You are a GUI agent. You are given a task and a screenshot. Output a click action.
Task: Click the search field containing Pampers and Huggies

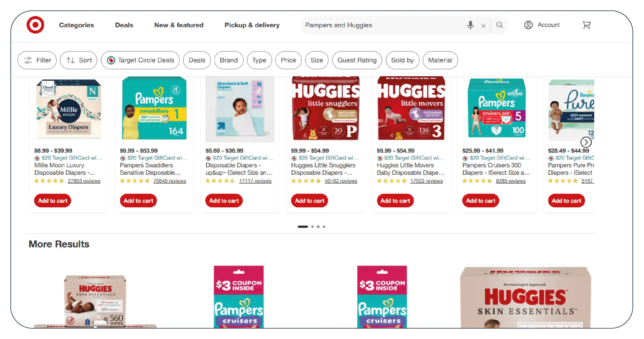point(382,25)
